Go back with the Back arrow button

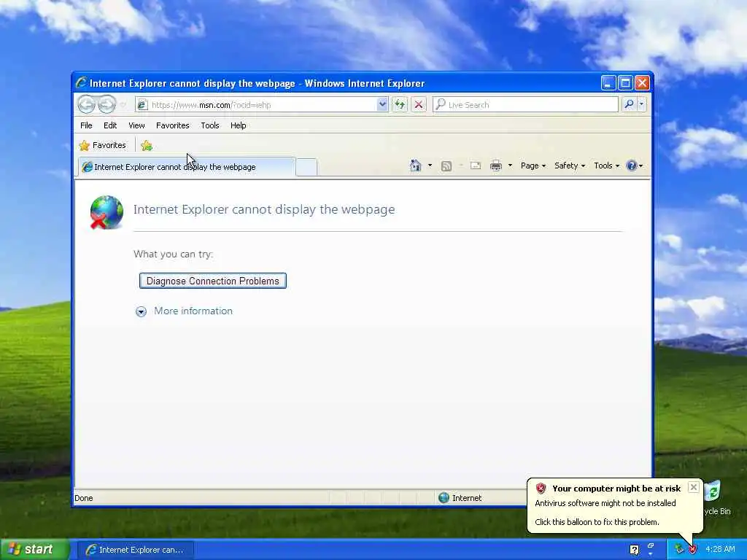pos(87,104)
